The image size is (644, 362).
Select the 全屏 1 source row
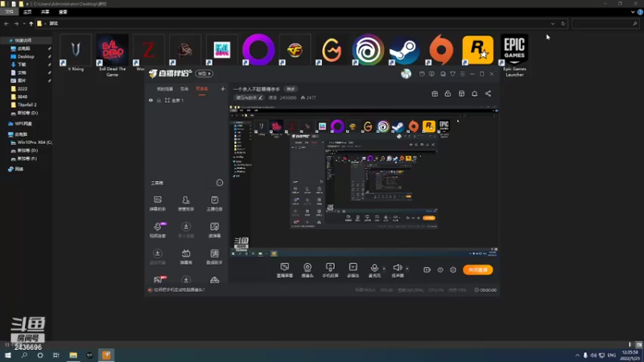pos(186,101)
